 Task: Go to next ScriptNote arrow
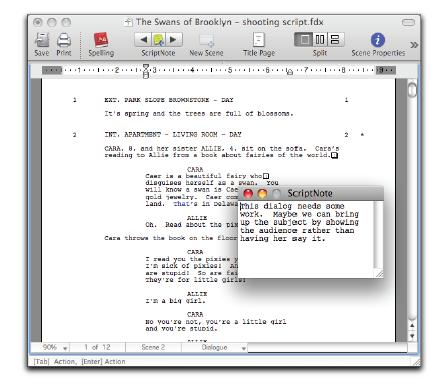click(x=174, y=40)
